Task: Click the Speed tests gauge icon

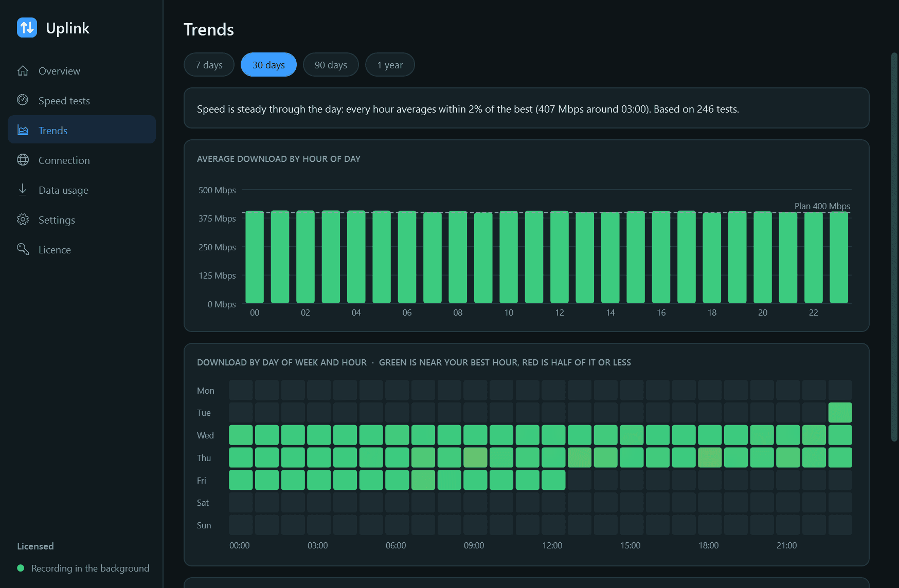Action: pos(23,100)
